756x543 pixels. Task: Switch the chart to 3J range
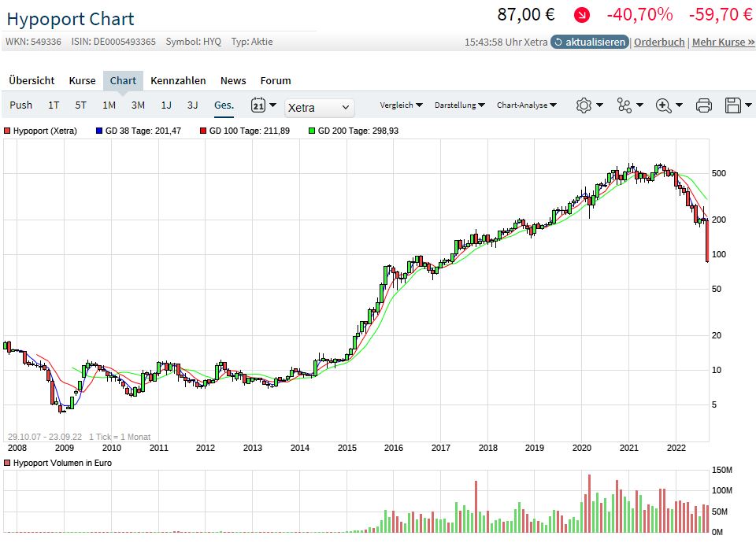[192, 105]
